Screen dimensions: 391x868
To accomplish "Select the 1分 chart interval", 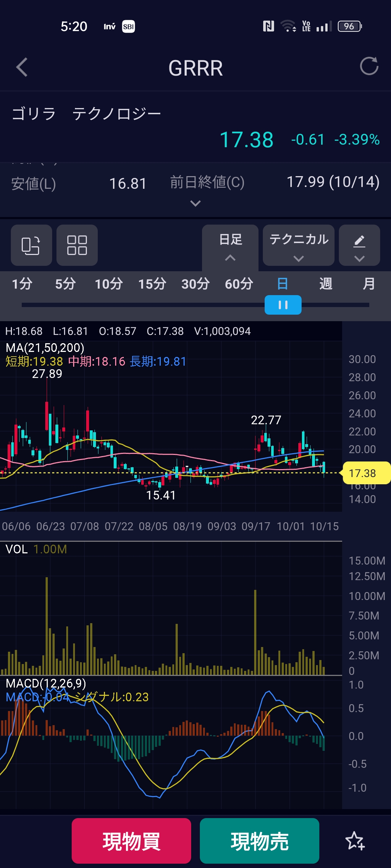I will click(x=22, y=284).
